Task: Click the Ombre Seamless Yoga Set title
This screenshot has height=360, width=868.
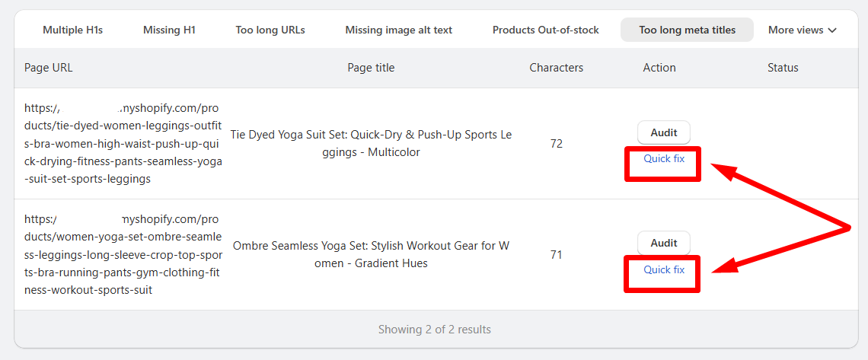Action: [371, 254]
